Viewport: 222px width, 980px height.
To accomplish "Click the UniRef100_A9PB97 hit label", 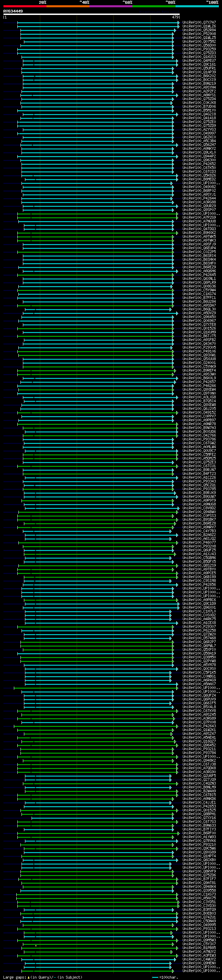I will coord(199,420).
